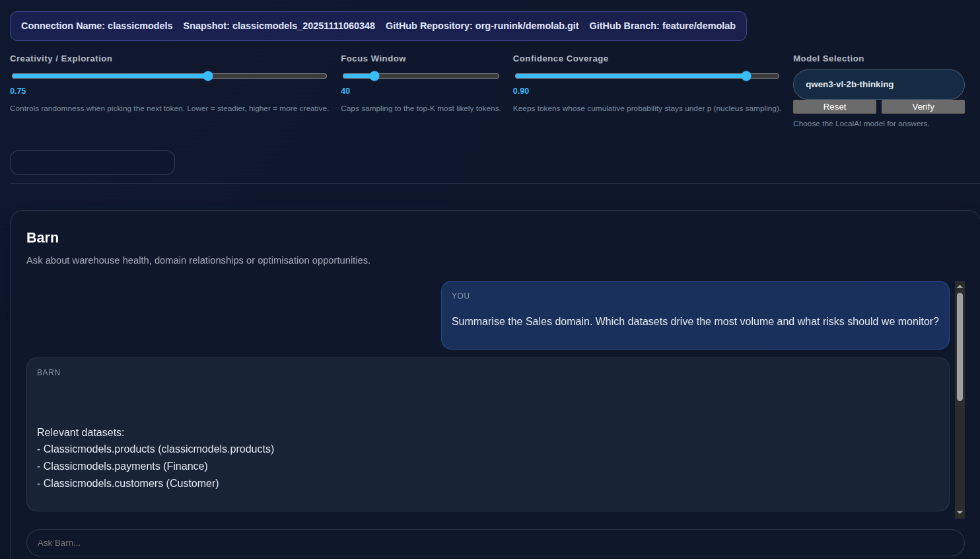Focus the Ask Barn message input
Viewport: 980px width, 559px height.
point(495,543)
